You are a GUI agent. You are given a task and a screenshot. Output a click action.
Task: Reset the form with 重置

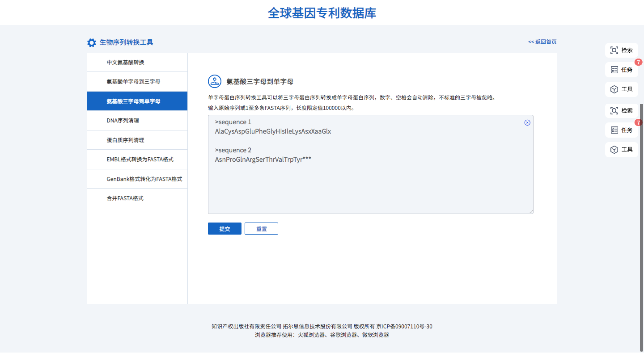tap(261, 229)
